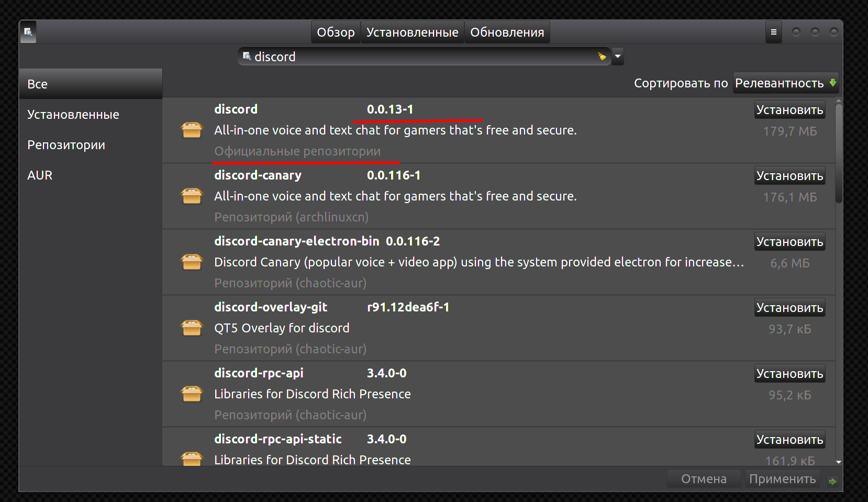Click in the discord search input field
Image resolution: width=868 pixels, height=502 pixels.
(x=424, y=57)
